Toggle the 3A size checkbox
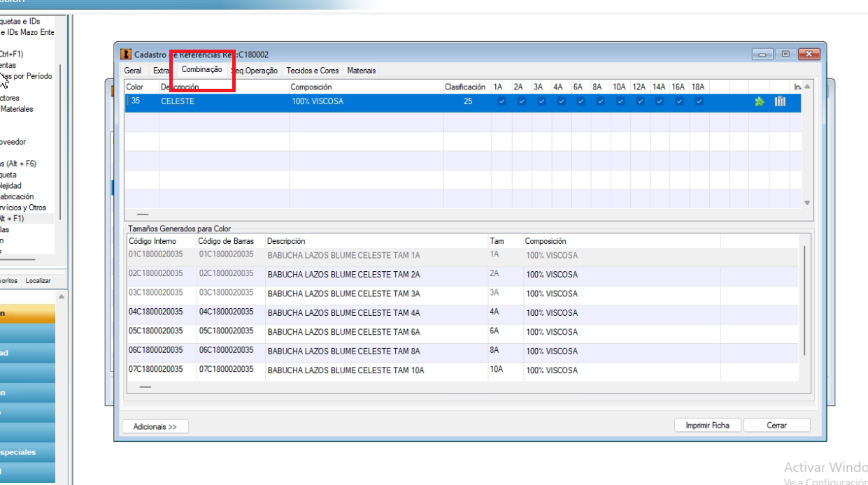The width and height of the screenshot is (868, 485). pyautogui.click(x=541, y=101)
